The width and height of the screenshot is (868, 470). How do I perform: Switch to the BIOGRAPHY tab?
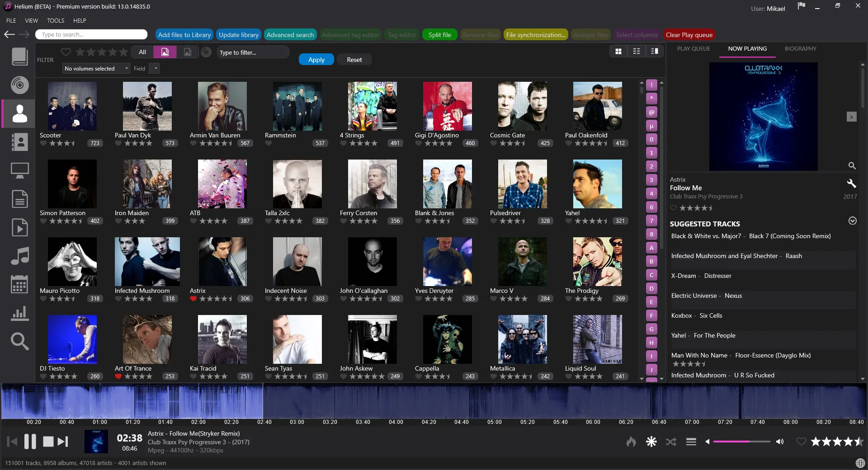(800, 48)
